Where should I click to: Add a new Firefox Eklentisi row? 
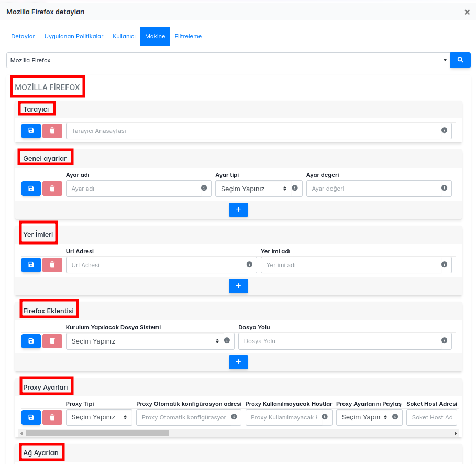[238, 362]
